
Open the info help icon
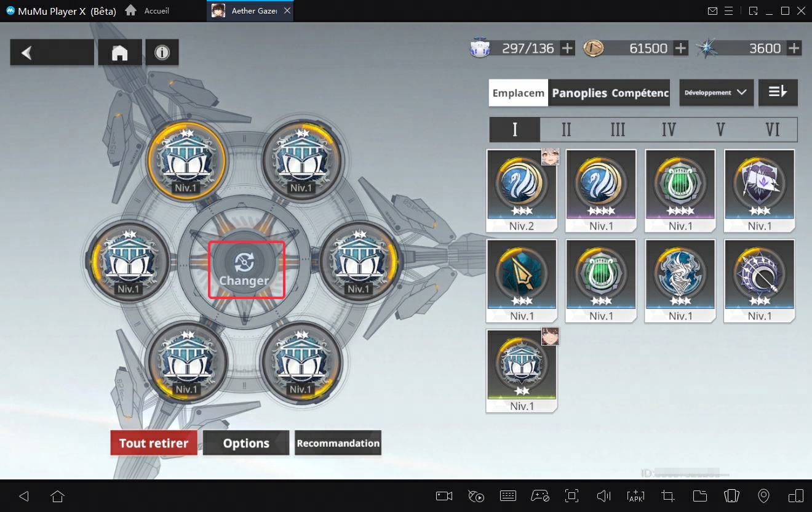click(x=162, y=53)
